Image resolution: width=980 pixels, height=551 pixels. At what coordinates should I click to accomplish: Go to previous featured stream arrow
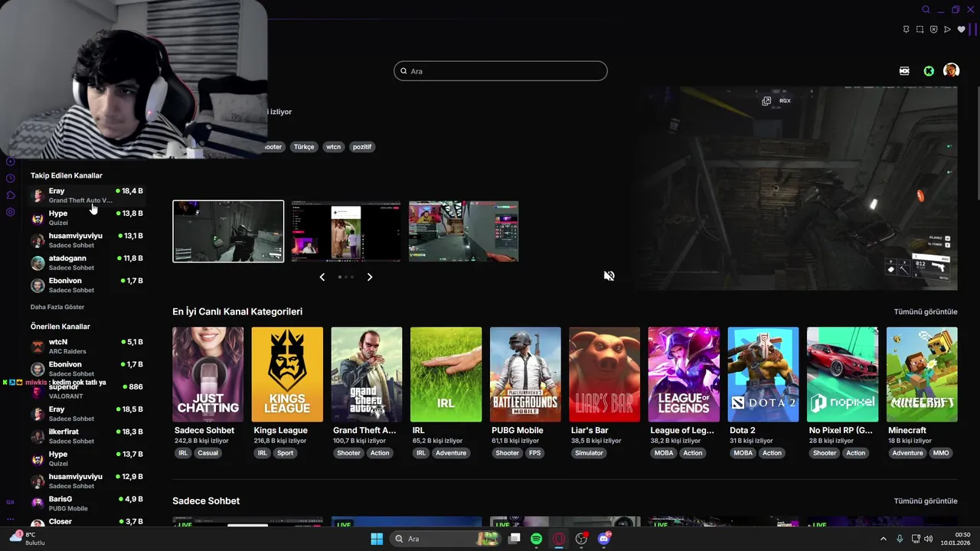(322, 277)
